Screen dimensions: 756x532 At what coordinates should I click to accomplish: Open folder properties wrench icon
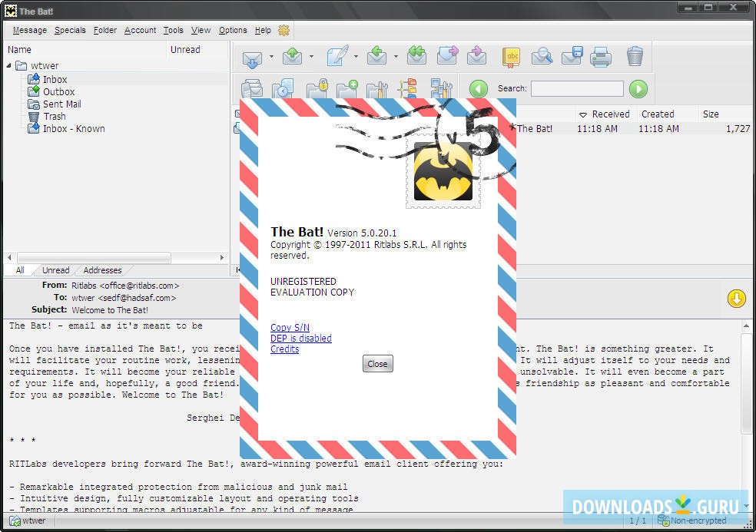pos(377,89)
